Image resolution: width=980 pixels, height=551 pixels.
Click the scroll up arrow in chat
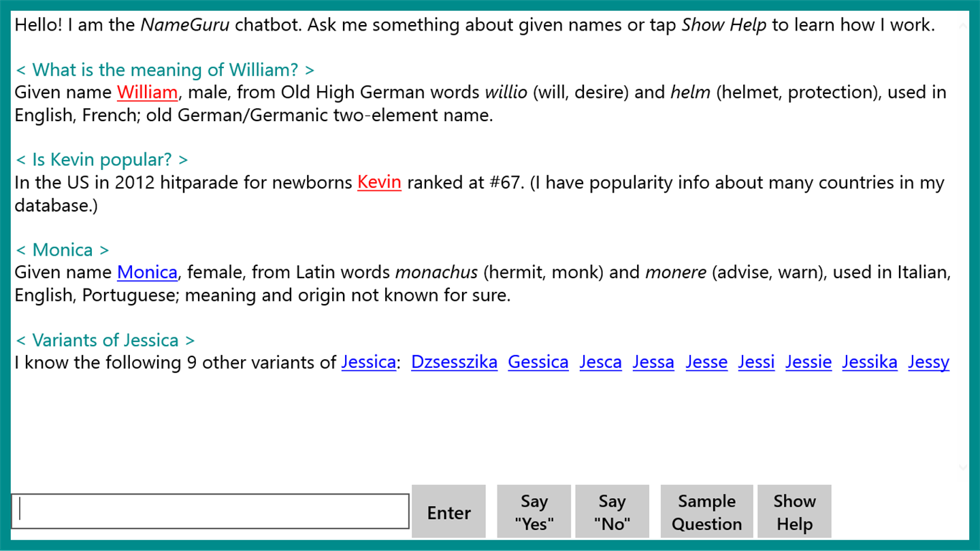(x=962, y=27)
